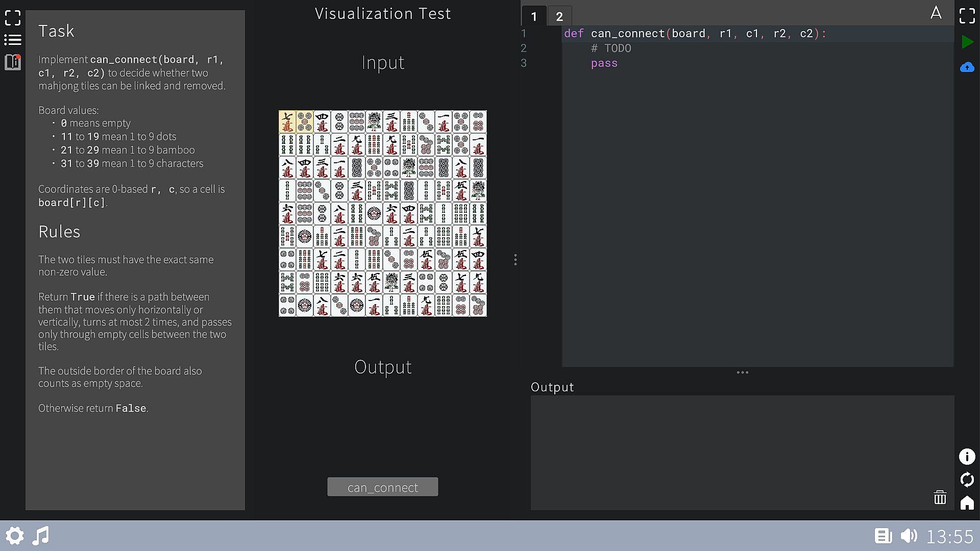Clear output with the trash icon
The image size is (980, 551).
[940, 497]
